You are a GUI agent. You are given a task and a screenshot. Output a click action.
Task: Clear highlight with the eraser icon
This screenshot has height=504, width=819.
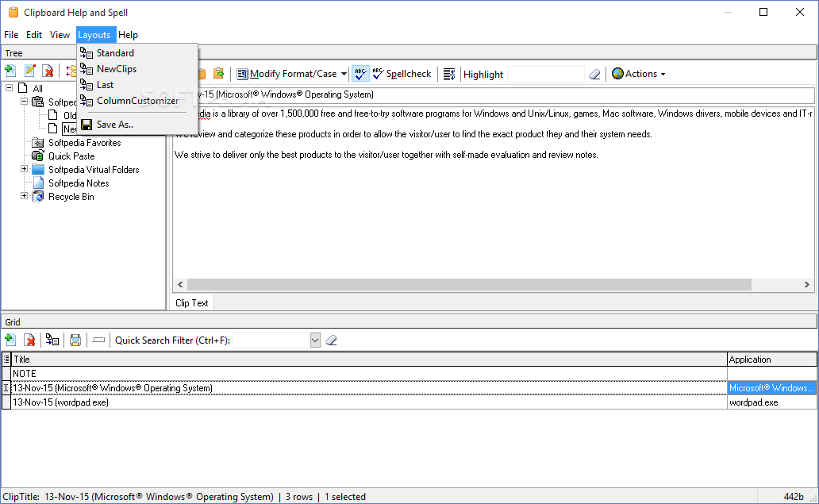(594, 74)
